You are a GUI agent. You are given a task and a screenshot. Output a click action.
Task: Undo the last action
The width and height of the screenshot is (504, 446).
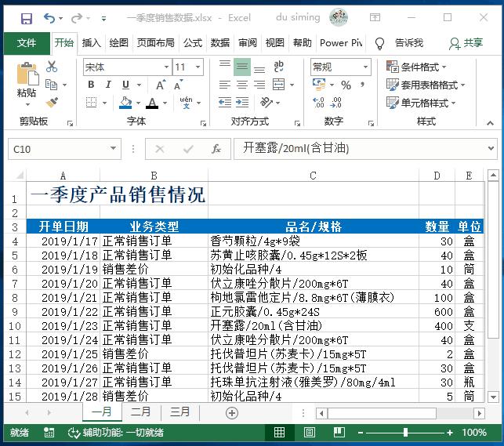(49, 18)
